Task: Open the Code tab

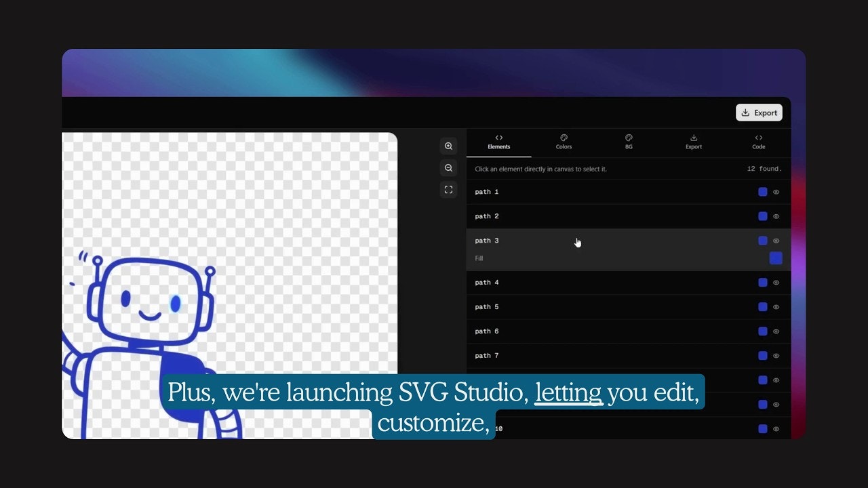Action: tap(759, 142)
